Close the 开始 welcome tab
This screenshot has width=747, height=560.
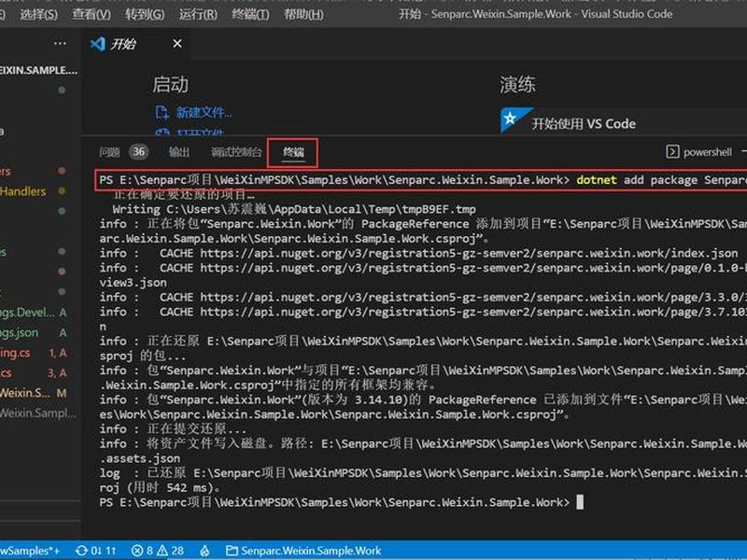pos(177,44)
